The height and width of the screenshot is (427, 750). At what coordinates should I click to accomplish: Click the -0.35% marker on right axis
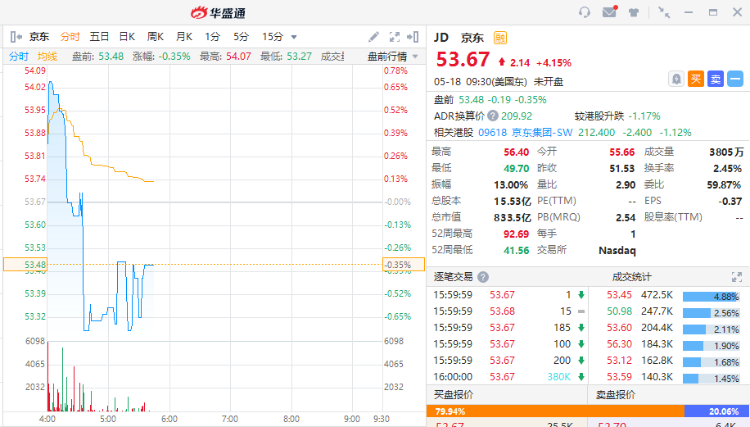click(x=403, y=264)
